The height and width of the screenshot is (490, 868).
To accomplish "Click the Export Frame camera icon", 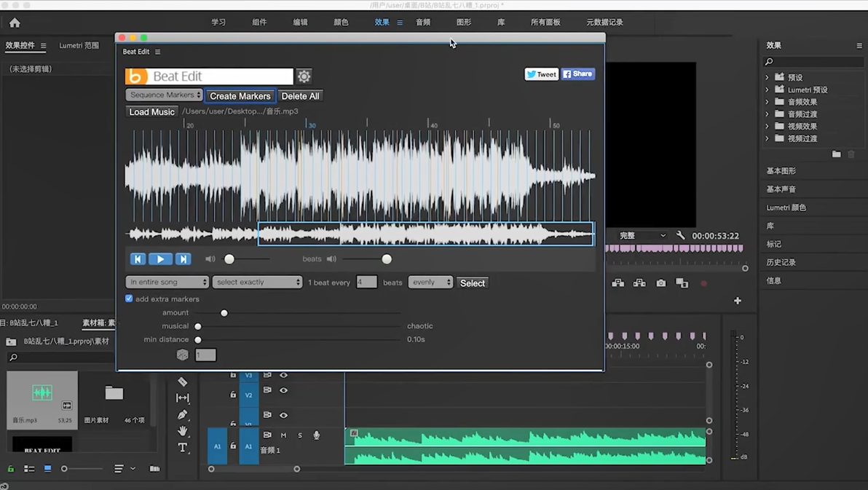I will pos(660,283).
